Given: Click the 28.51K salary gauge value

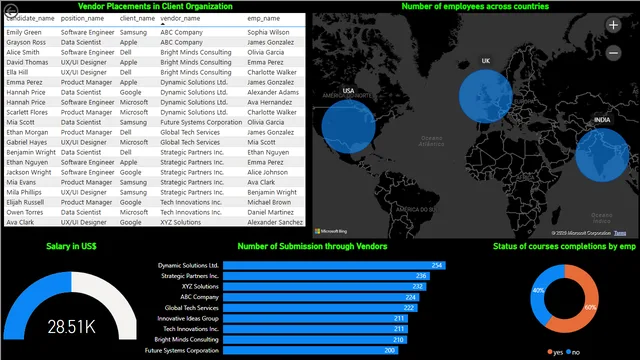Looking at the screenshot, I should pos(71,327).
